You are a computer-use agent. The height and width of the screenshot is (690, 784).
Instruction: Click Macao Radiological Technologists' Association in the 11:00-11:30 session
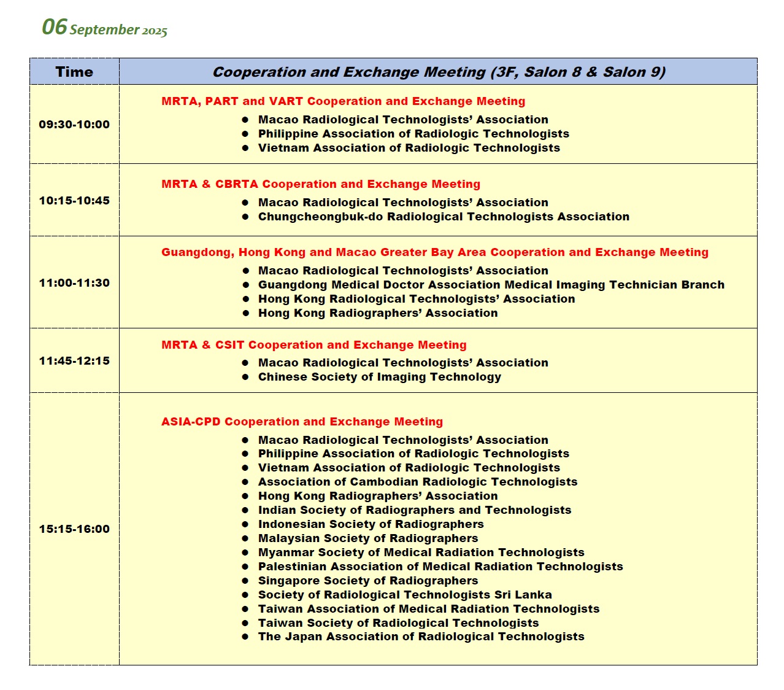403,271
